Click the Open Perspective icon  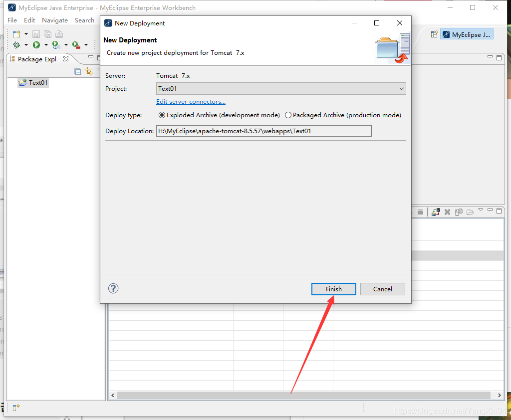tap(434, 34)
